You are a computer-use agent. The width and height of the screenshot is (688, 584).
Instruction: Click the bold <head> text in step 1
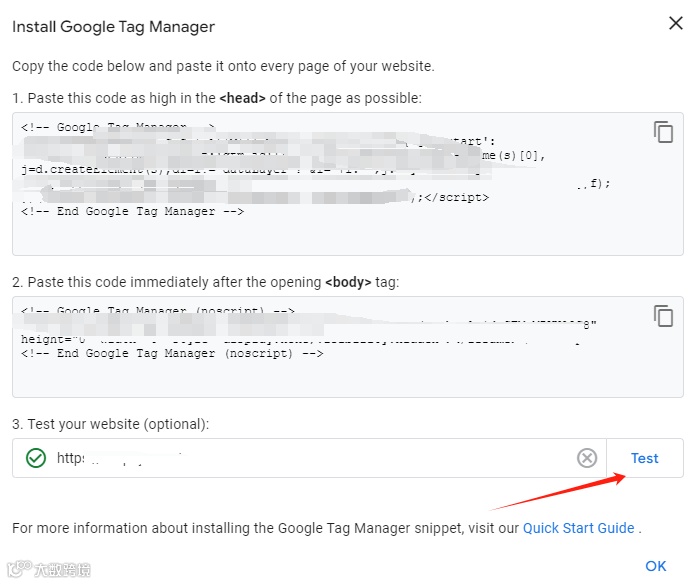click(242, 98)
